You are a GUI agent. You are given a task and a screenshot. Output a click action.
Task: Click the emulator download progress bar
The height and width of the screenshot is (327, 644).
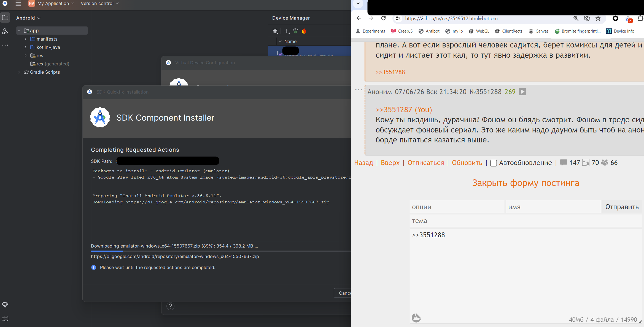click(221, 251)
